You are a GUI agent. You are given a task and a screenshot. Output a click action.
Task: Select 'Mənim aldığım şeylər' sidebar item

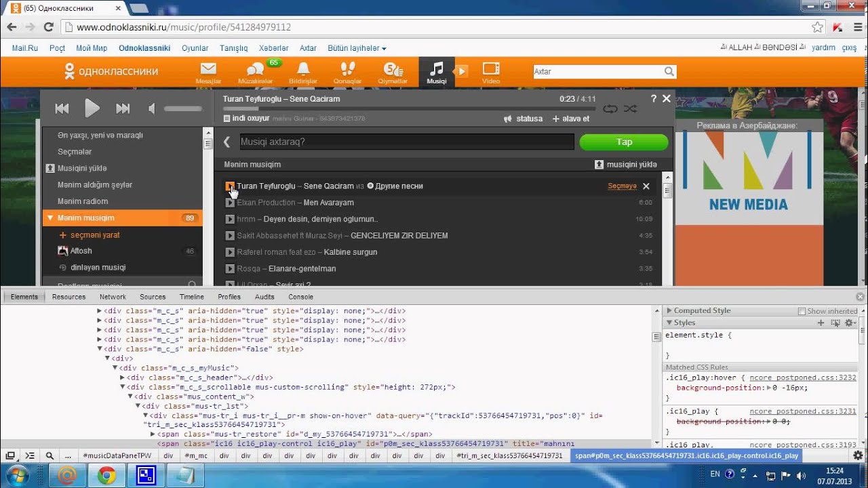(x=95, y=184)
